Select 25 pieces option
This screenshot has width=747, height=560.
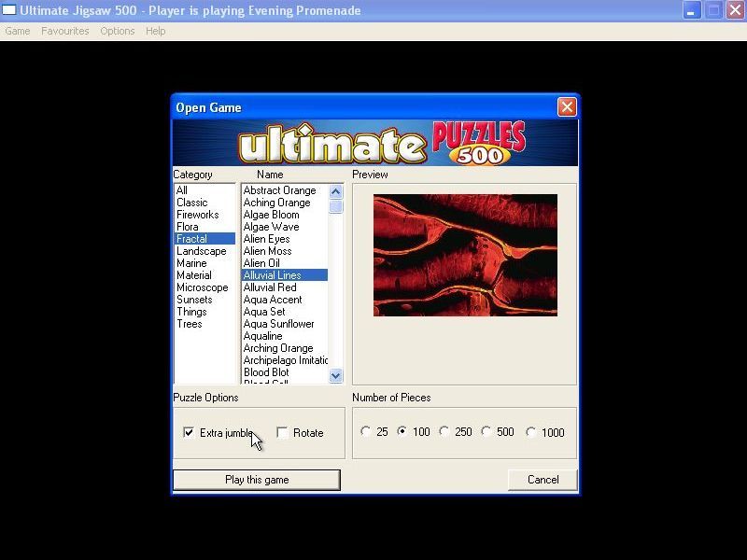tap(366, 431)
